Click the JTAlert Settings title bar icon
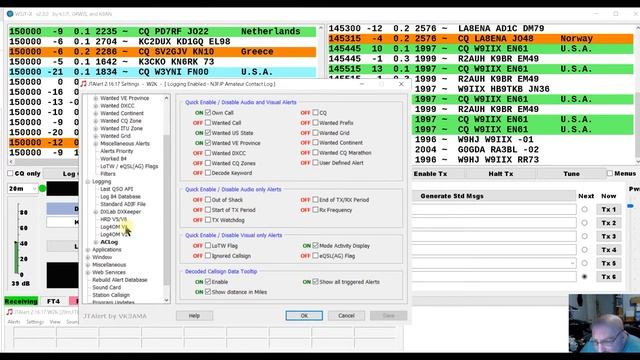640x360 pixels. click(84, 84)
